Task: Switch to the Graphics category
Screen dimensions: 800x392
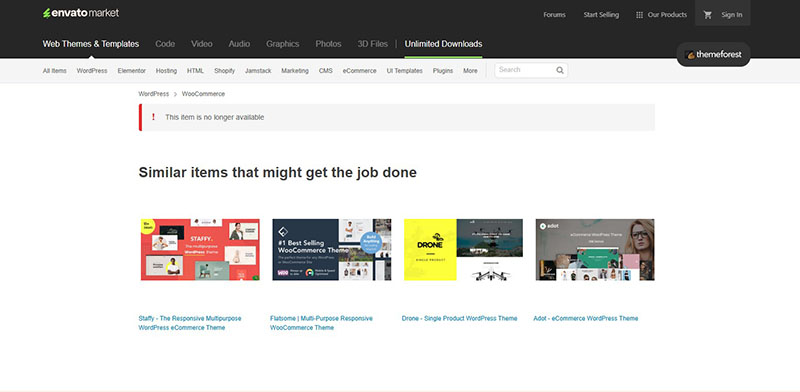Action: point(283,44)
